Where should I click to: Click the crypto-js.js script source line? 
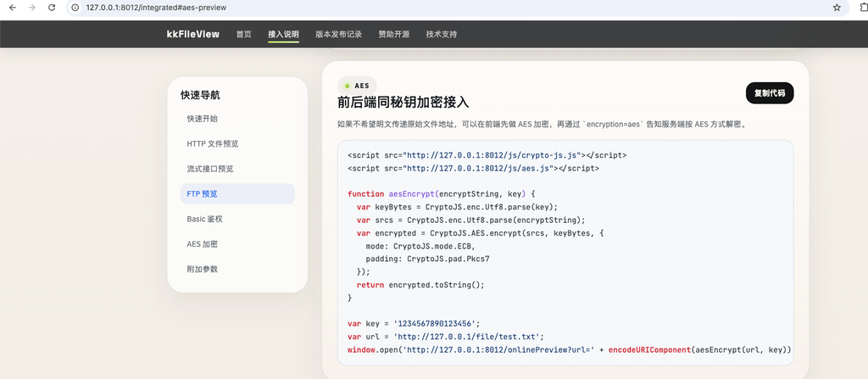point(487,155)
